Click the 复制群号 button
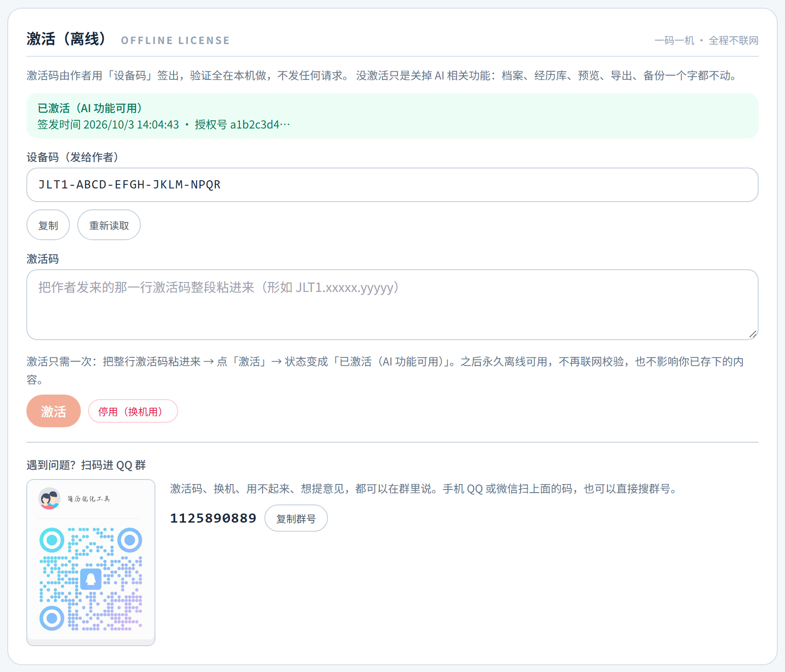The width and height of the screenshot is (785, 672). click(x=296, y=518)
